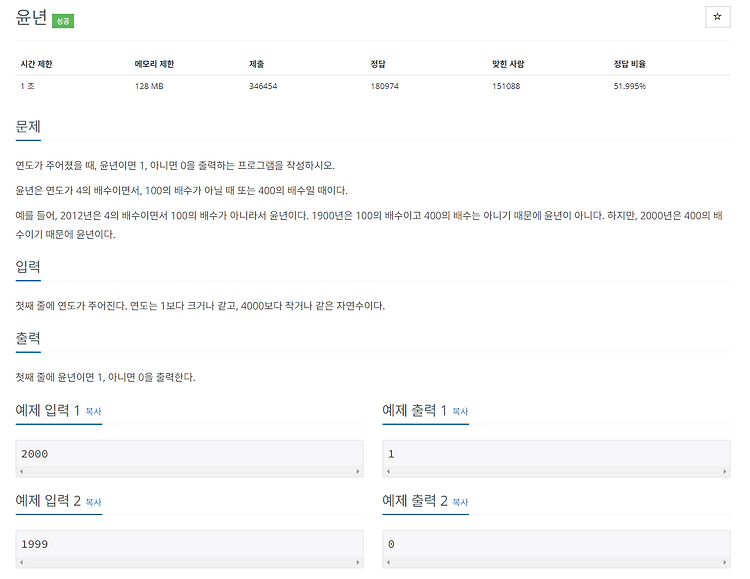750x579 pixels.
Task: Copy 예제 출력 1 via 복사 link
Action: coord(460,411)
